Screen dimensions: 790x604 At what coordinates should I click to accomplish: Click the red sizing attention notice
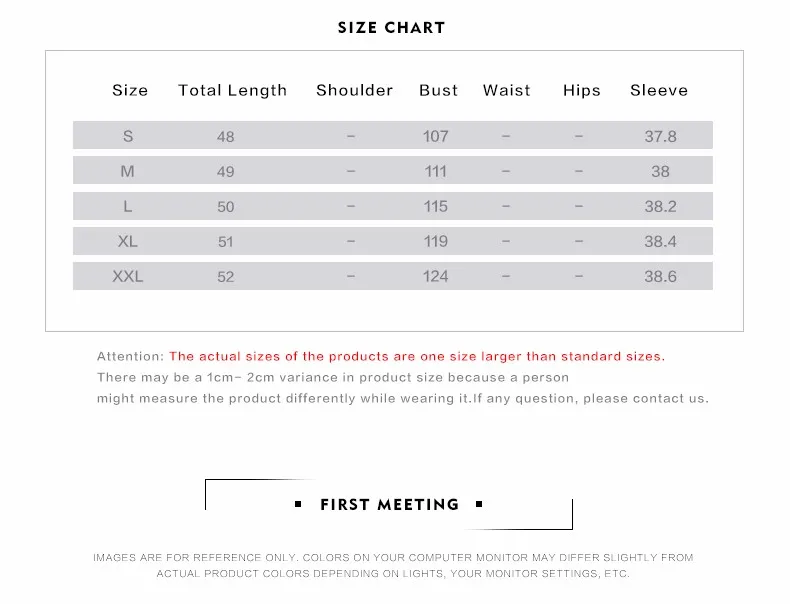417,357
